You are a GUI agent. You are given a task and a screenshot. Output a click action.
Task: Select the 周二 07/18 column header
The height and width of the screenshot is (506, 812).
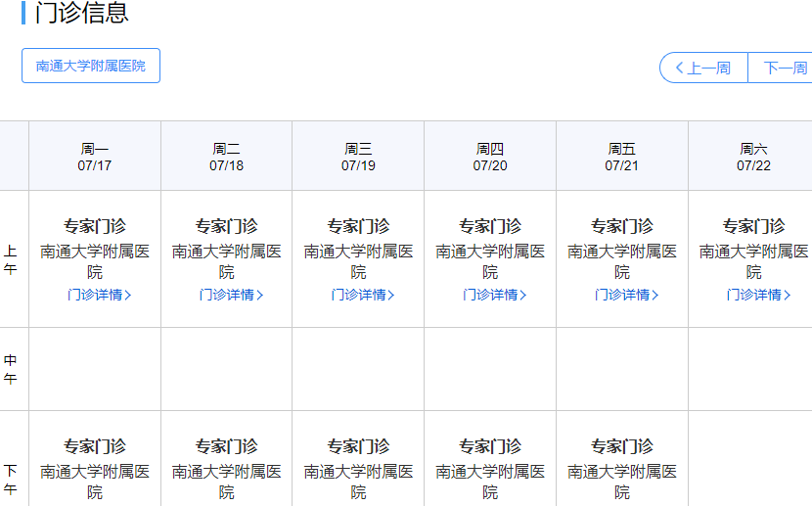pyautogui.click(x=227, y=157)
